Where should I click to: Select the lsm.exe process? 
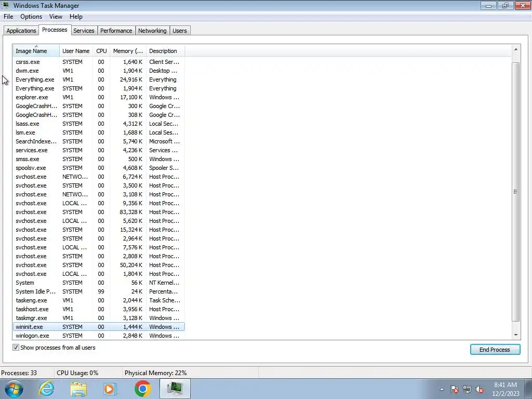pyautogui.click(x=99, y=132)
